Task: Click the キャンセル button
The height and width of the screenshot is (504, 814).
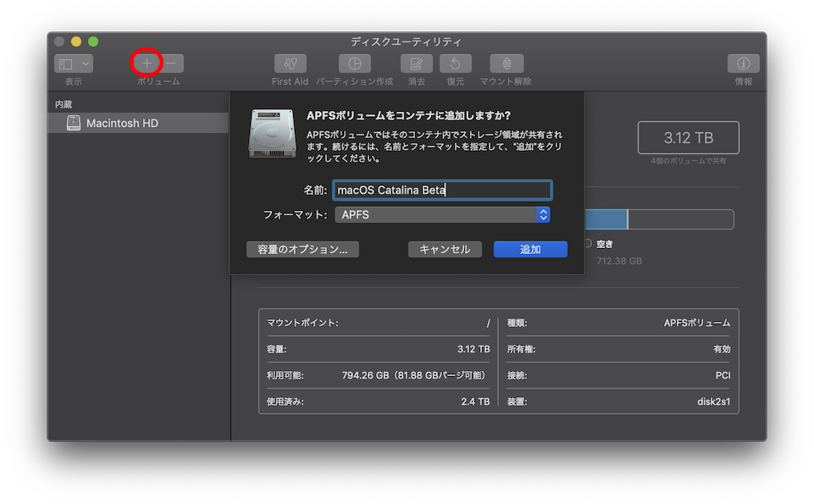Action: [x=445, y=249]
